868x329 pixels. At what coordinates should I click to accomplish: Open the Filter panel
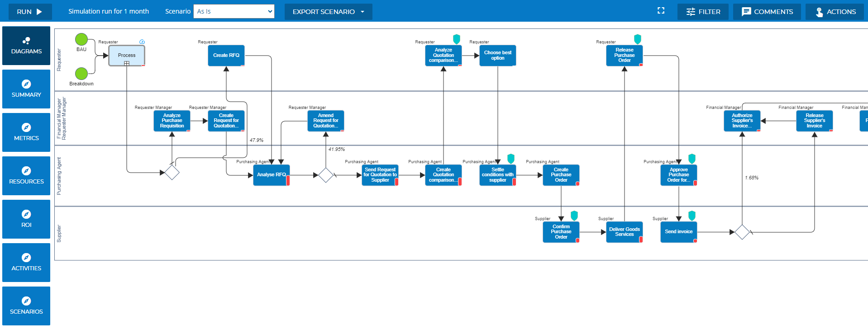coord(703,12)
